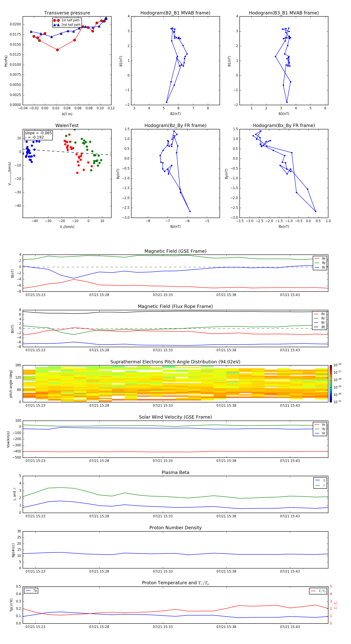Click the 'B2(nT)' x-axis label
This screenshot has width=351, height=644.
coord(175,114)
